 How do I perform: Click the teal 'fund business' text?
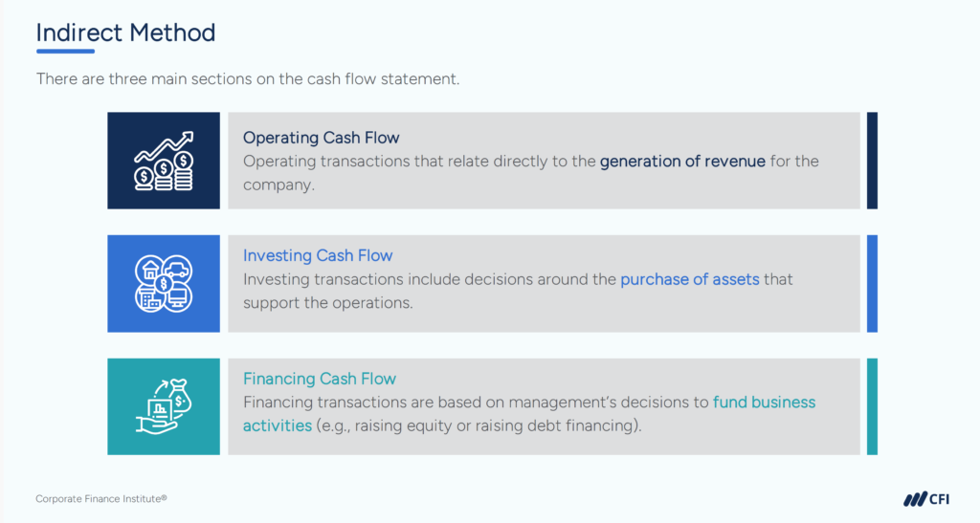coord(764,403)
